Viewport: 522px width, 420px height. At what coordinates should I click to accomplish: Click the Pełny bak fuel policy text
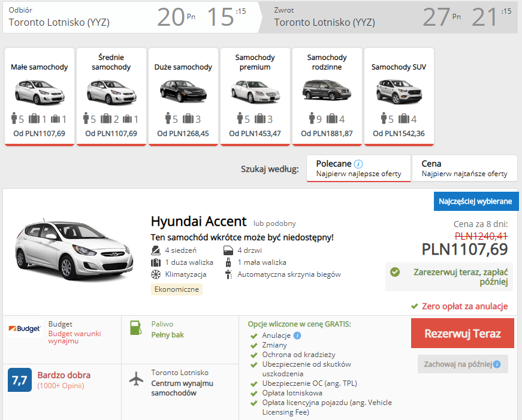coord(167,335)
